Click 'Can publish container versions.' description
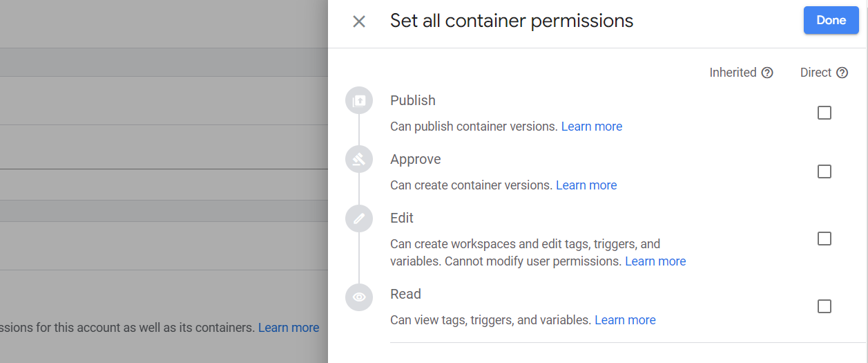The width and height of the screenshot is (868, 363). (474, 127)
